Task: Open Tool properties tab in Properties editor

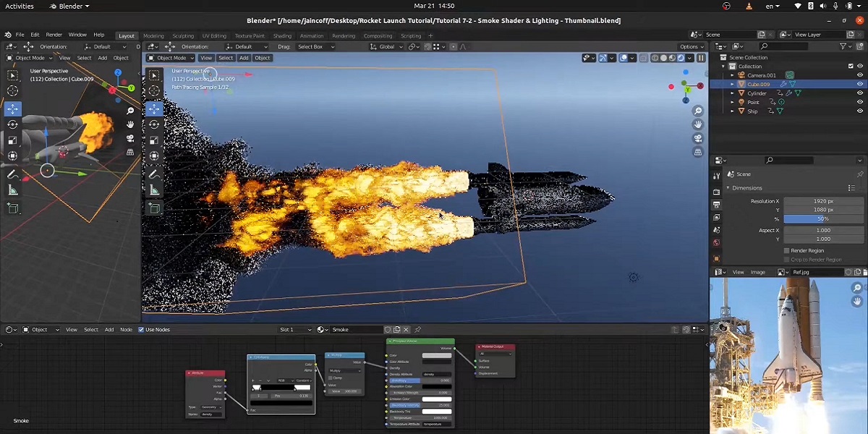Action: click(x=716, y=176)
